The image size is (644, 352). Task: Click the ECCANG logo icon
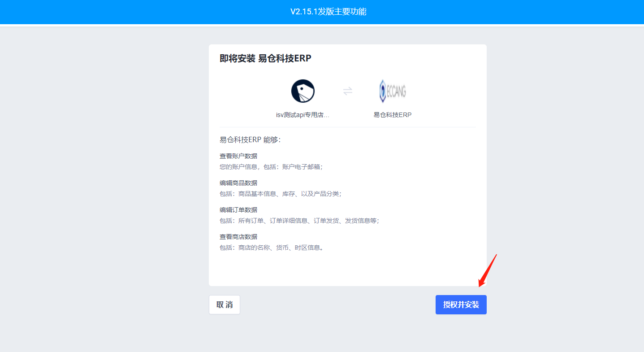(393, 91)
